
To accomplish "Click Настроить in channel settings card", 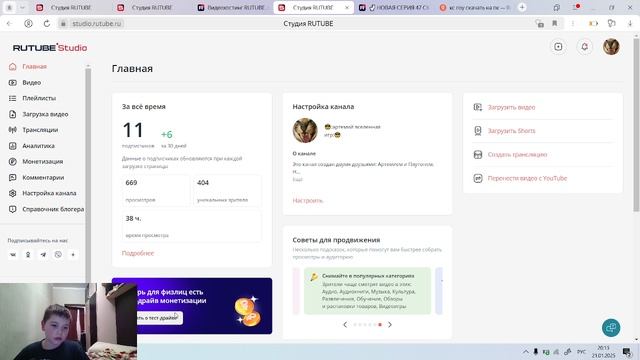I will pyautogui.click(x=308, y=200).
